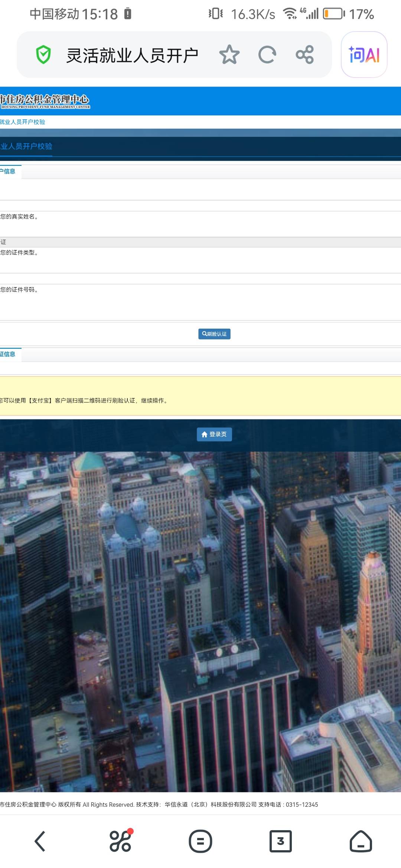The width and height of the screenshot is (401, 868).
Task: Go to the browser home page icon
Action: (361, 841)
